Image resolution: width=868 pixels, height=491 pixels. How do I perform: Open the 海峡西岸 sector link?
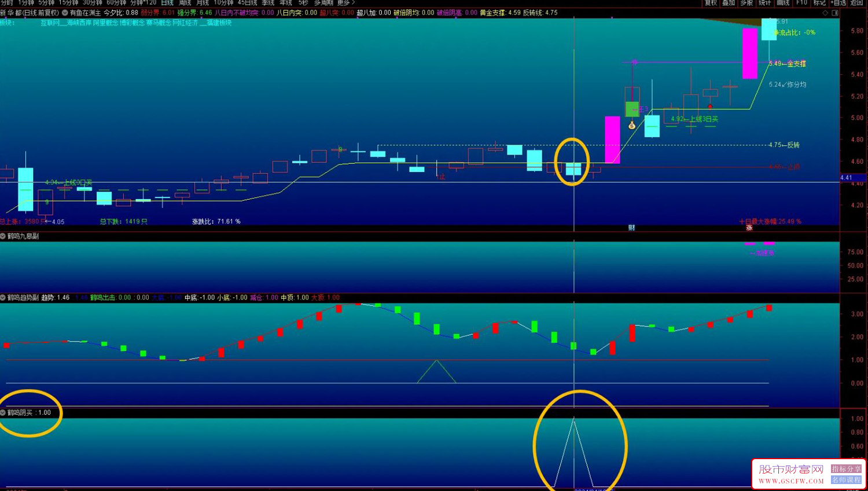pyautogui.click(x=79, y=23)
